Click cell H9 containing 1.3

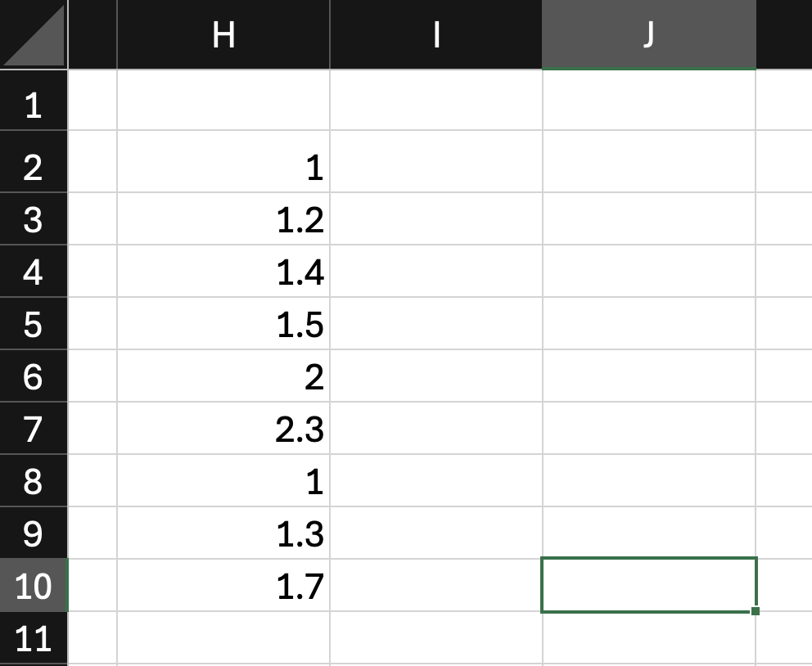(x=223, y=533)
